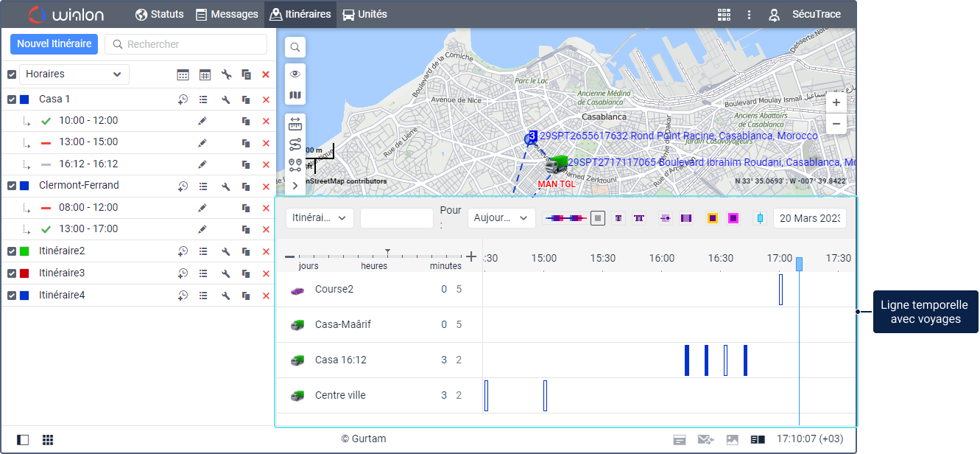Click the yellow-bordered square filter icon

[713, 218]
